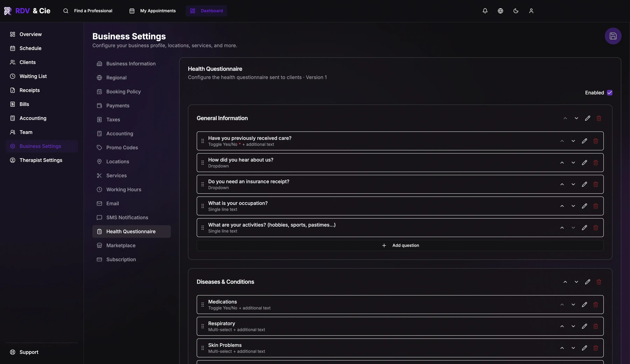Click Add question button
The image size is (630, 364).
click(400, 245)
